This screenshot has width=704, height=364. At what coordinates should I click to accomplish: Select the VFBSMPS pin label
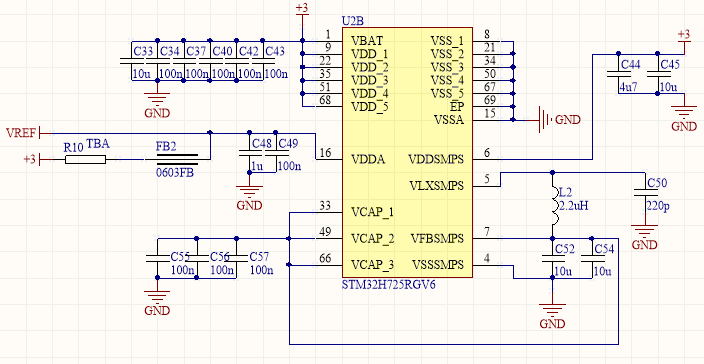click(x=437, y=238)
